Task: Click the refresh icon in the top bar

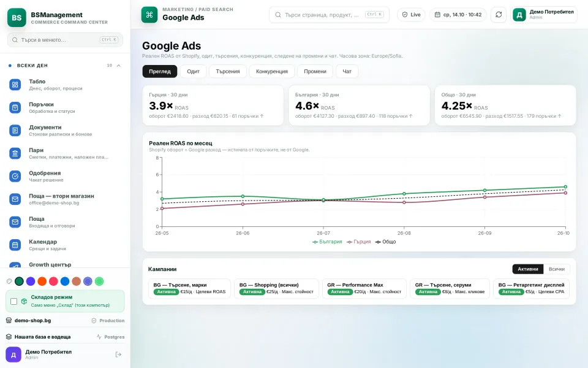Action: (x=499, y=15)
